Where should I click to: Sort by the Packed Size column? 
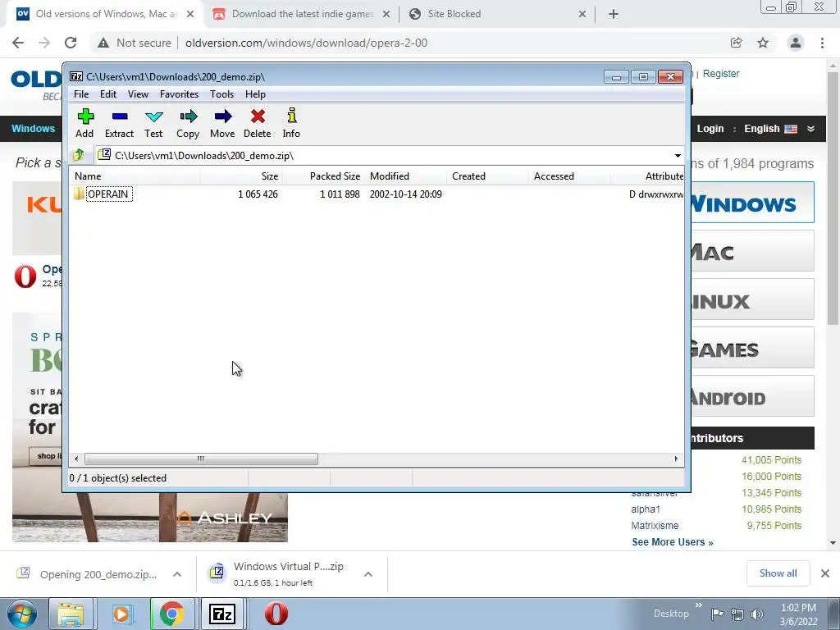point(324,176)
